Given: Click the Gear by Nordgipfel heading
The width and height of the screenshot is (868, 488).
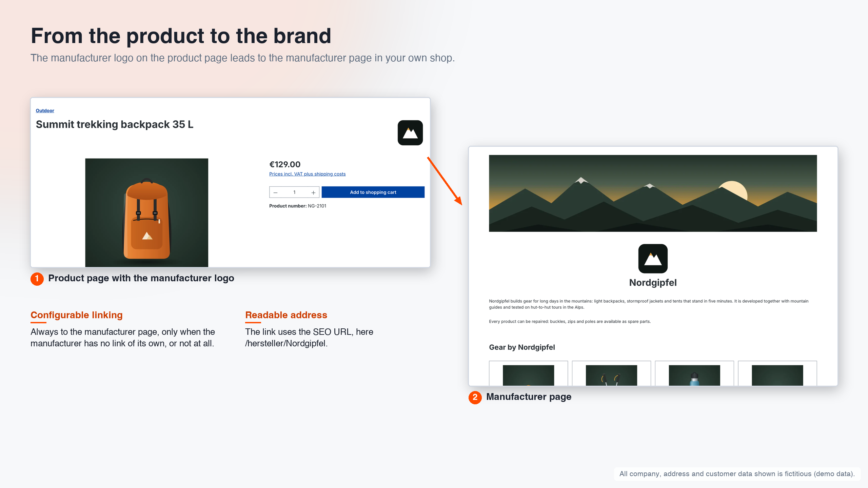Looking at the screenshot, I should [522, 347].
